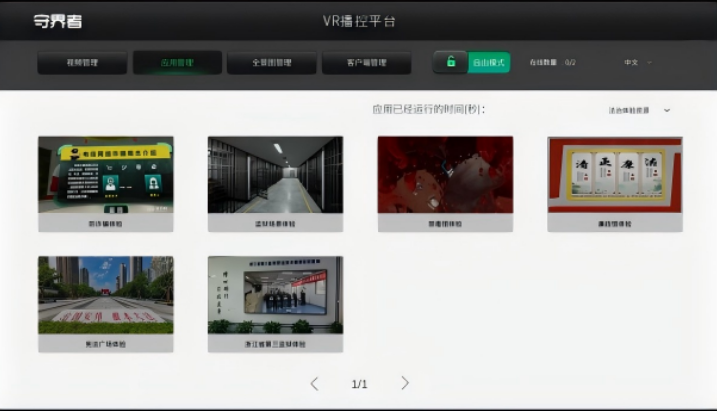Select the 清正廉洁 integrity experience thumbnail

(615, 175)
